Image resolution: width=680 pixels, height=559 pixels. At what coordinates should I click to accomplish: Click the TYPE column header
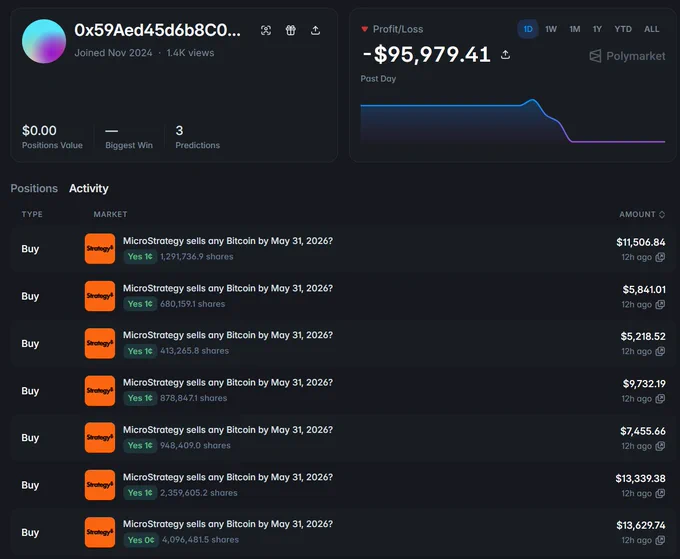[x=32, y=214]
